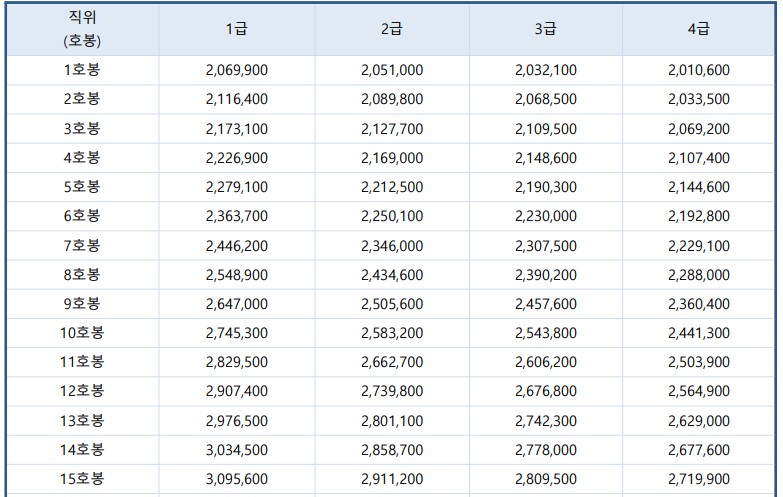
Task: Select the 4급 column header
Action: coord(699,29)
